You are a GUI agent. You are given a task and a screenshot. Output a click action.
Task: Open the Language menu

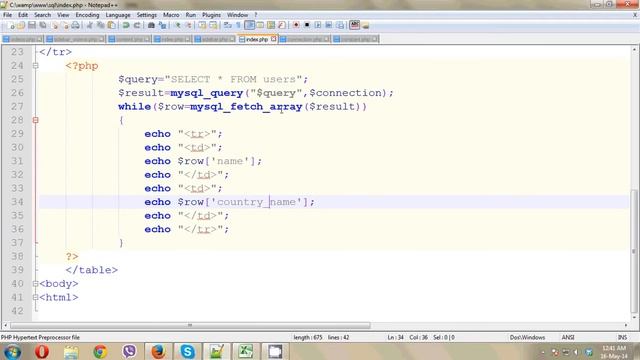click(118, 15)
